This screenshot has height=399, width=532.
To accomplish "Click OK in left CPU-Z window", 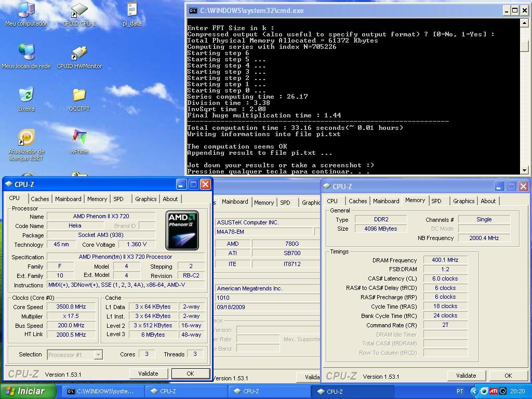I will coord(190,374).
